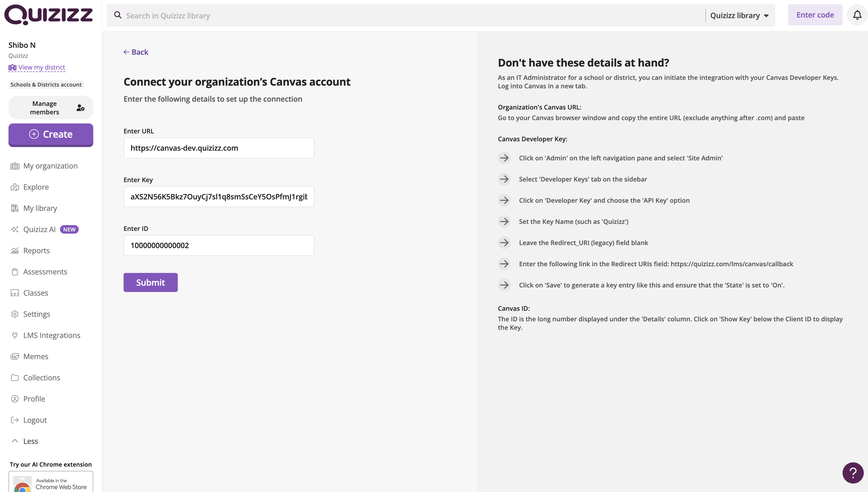This screenshot has height=492, width=868.
Task: Click the NEW badge next to Quizizz AI
Action: pyautogui.click(x=69, y=229)
